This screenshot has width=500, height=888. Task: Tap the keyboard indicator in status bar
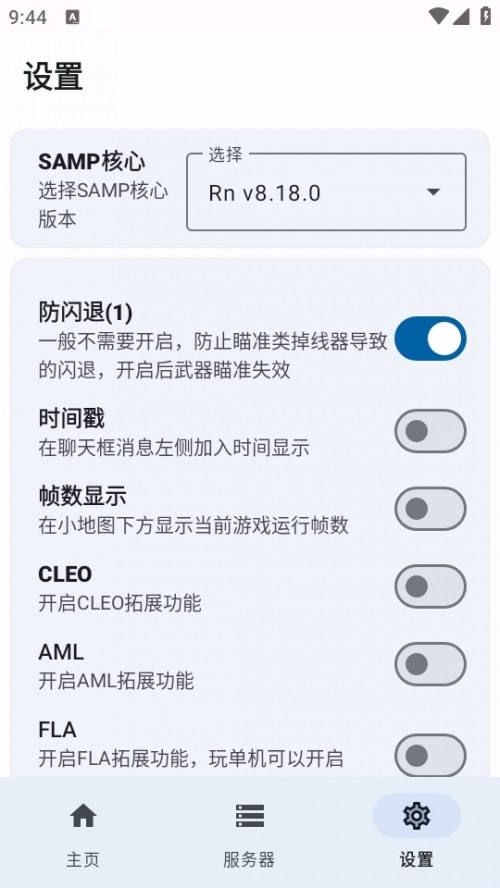(x=72, y=18)
